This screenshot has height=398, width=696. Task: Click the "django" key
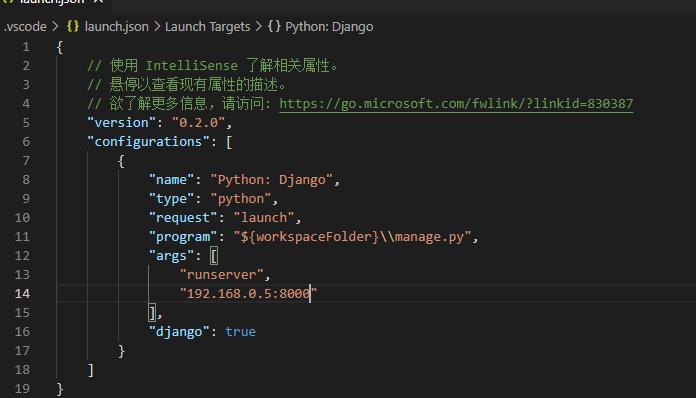point(179,332)
